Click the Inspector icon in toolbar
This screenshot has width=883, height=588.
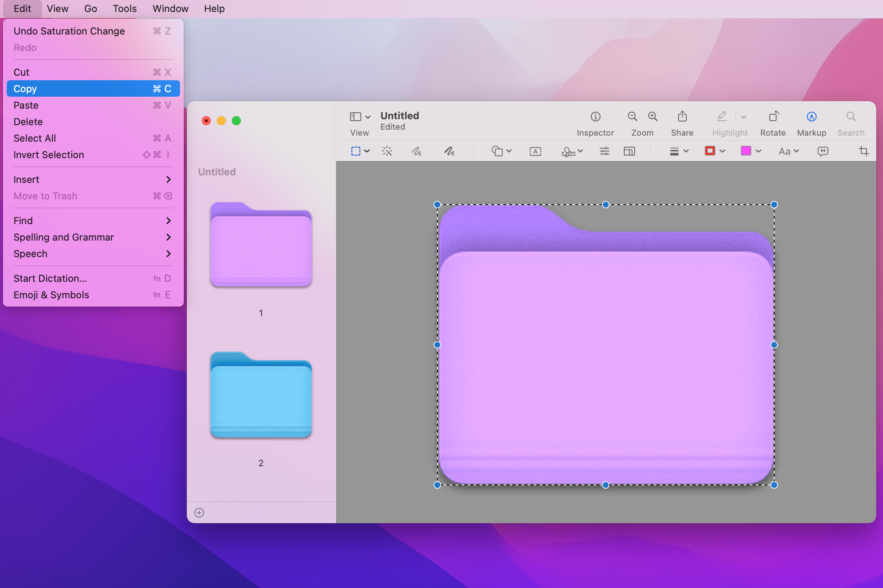coord(595,116)
